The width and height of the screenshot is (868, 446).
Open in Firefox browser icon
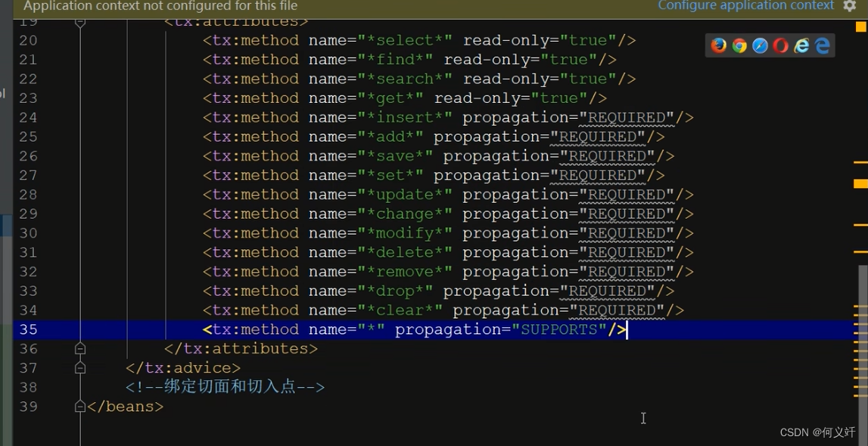point(718,45)
